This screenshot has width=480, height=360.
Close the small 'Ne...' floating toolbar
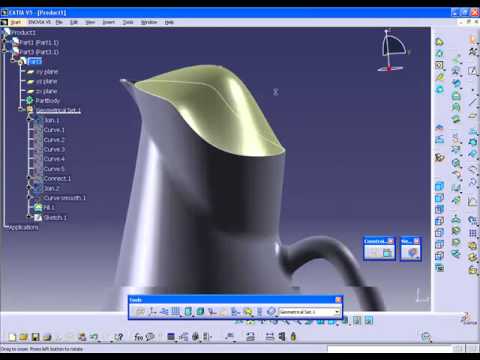[x=416, y=241]
